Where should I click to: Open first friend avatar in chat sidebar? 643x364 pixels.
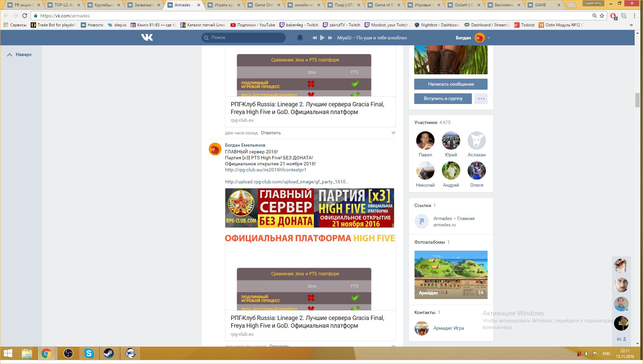[621, 266]
